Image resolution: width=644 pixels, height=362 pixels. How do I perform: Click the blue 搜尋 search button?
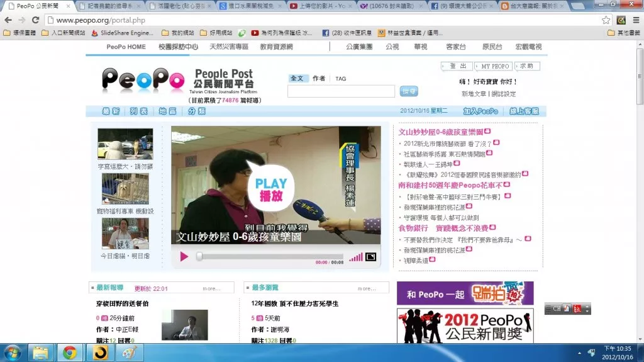click(x=409, y=91)
